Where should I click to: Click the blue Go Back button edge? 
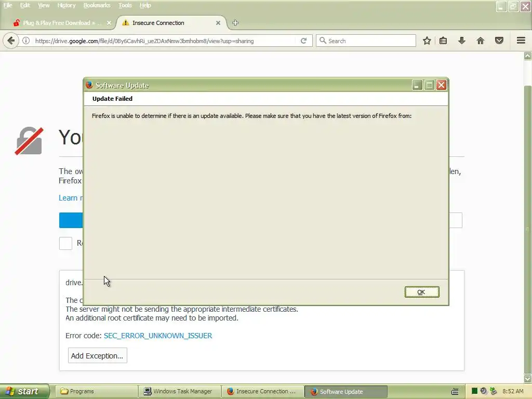71,220
